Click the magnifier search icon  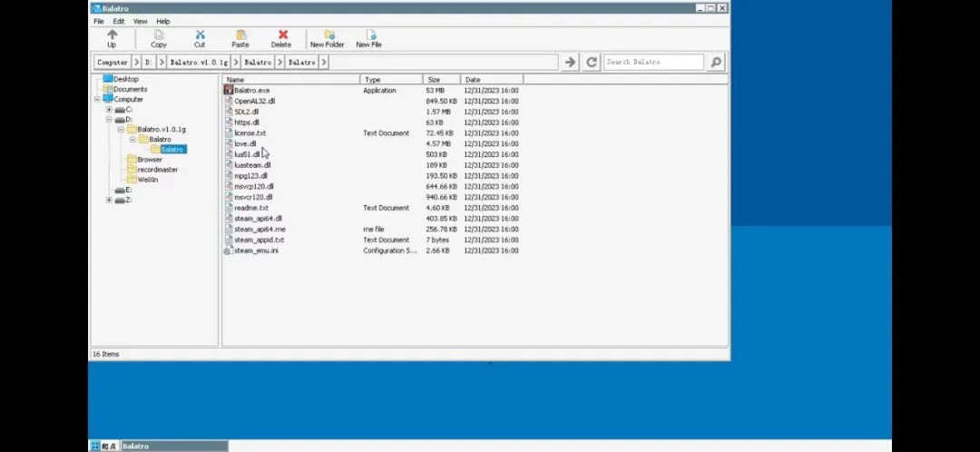(x=716, y=62)
